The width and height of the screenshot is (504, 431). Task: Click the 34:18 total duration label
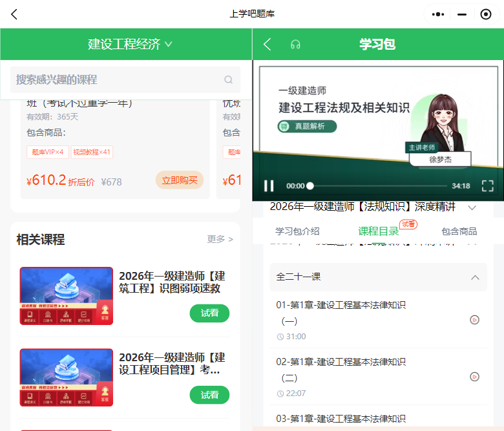pyautogui.click(x=461, y=185)
